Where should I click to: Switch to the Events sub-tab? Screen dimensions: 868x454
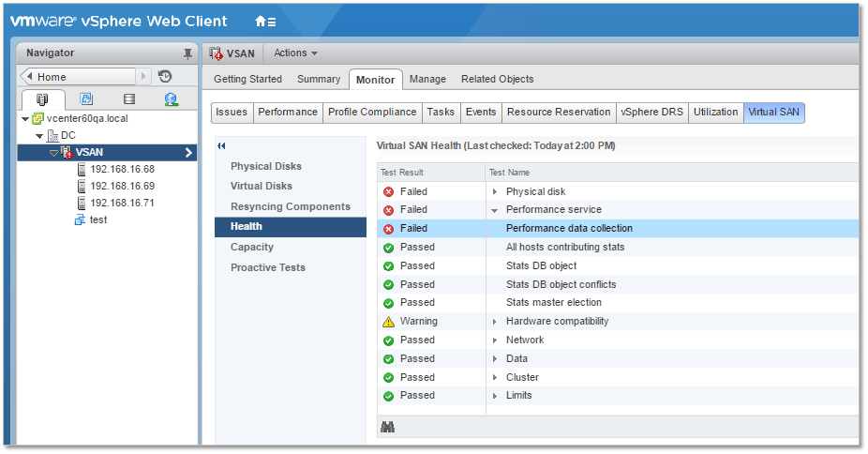(x=481, y=113)
